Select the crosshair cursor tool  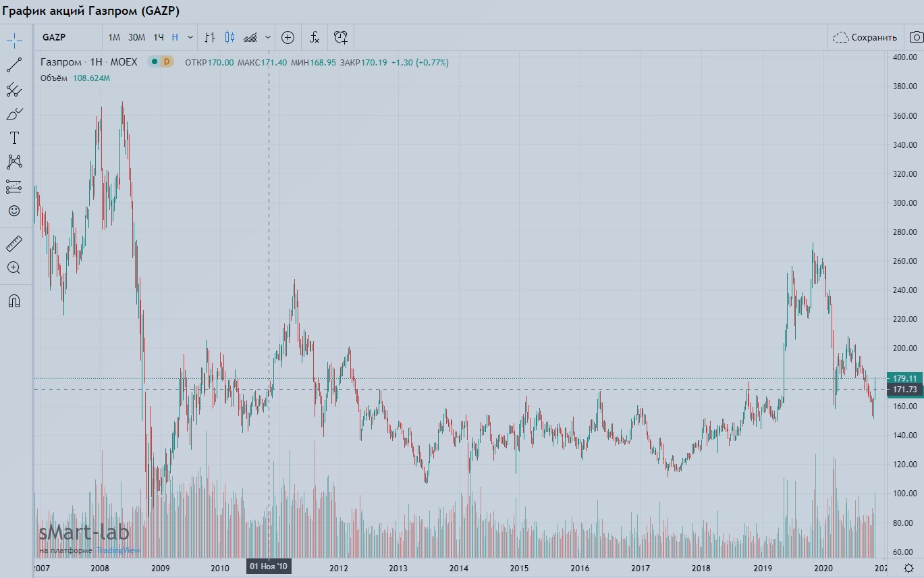point(14,40)
